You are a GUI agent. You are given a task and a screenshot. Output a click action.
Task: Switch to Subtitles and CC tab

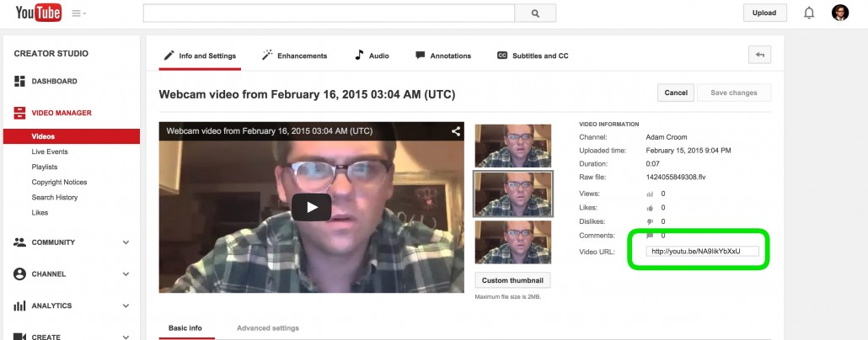[x=533, y=56]
